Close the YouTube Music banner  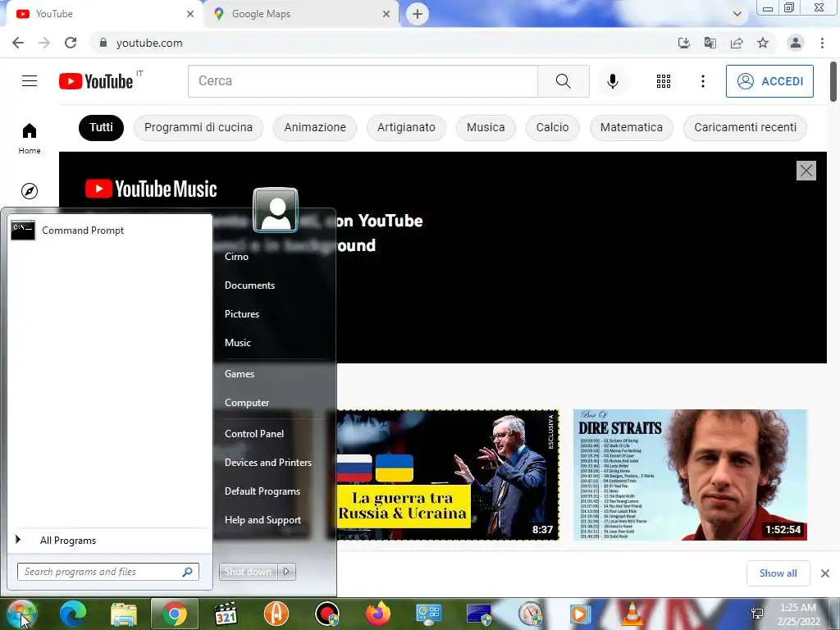(x=806, y=171)
